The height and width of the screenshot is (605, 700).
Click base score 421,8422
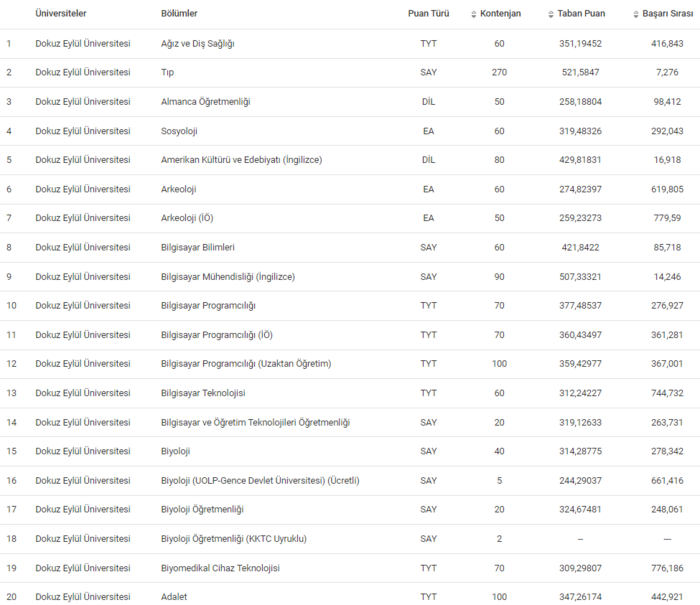point(580,247)
